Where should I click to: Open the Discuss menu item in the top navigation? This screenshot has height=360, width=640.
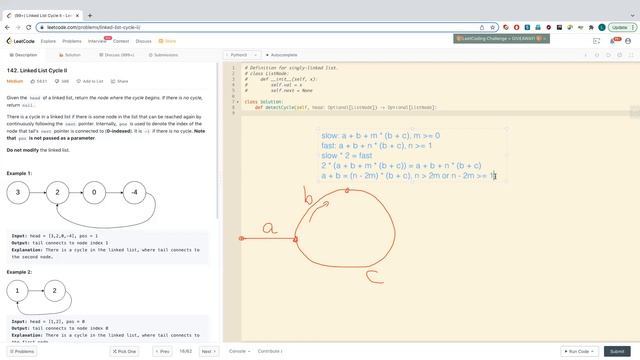click(x=143, y=41)
